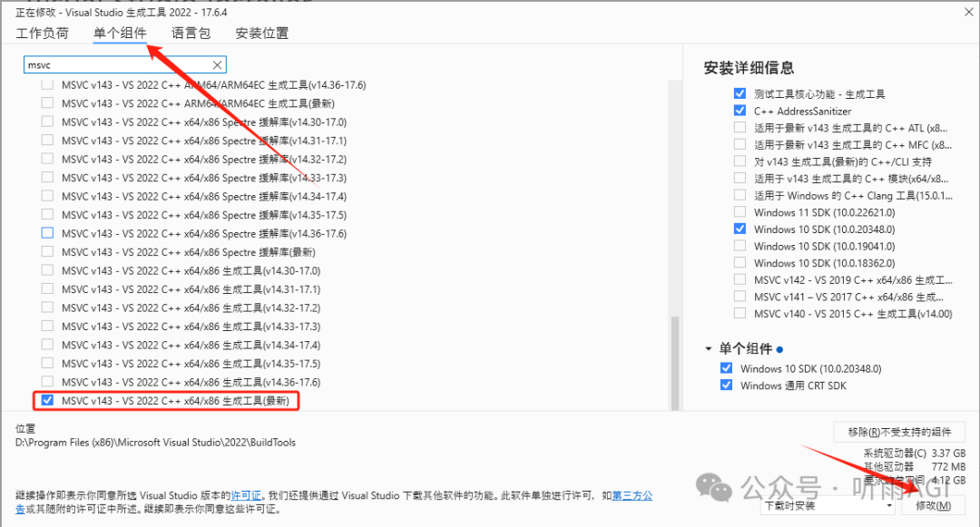Check MSVC v140 - VS 2015 生成工具(v14.00)
Screen dimensions: 980x527
[x=740, y=313]
